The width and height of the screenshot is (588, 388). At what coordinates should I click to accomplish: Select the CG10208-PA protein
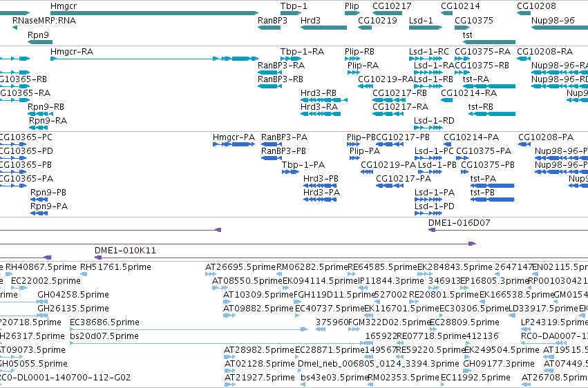524,144
